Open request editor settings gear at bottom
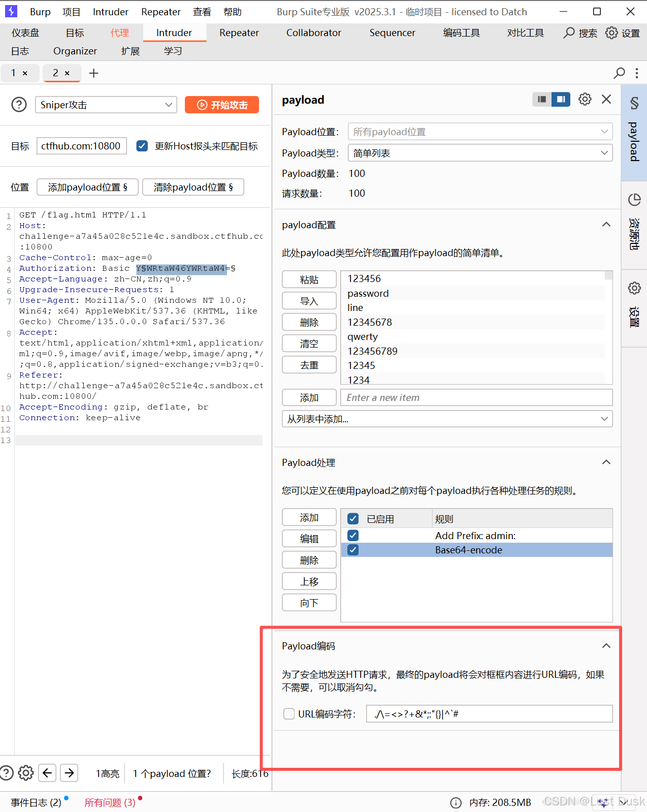The height and width of the screenshot is (812, 647). [x=26, y=773]
